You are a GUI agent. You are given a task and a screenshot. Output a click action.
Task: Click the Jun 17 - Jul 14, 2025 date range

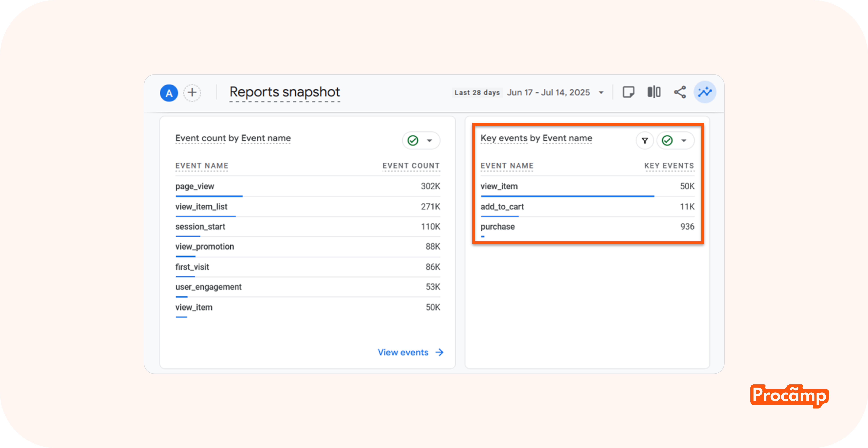[x=548, y=93]
